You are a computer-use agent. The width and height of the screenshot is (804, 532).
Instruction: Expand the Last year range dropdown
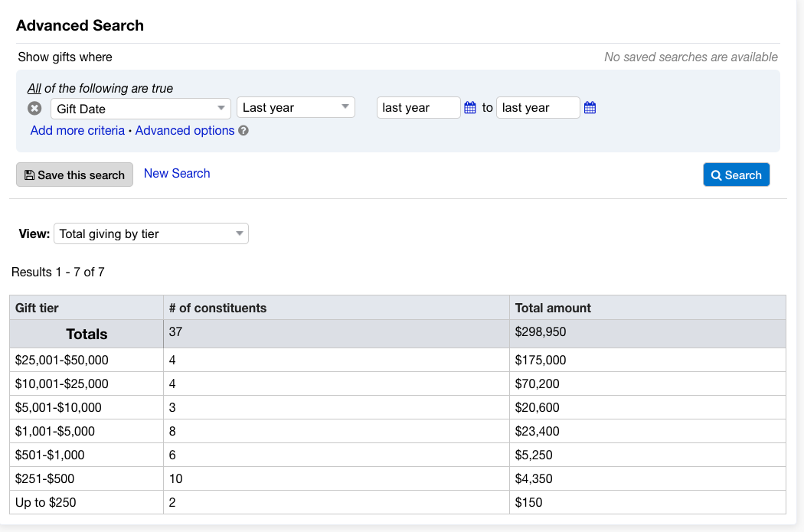(296, 108)
